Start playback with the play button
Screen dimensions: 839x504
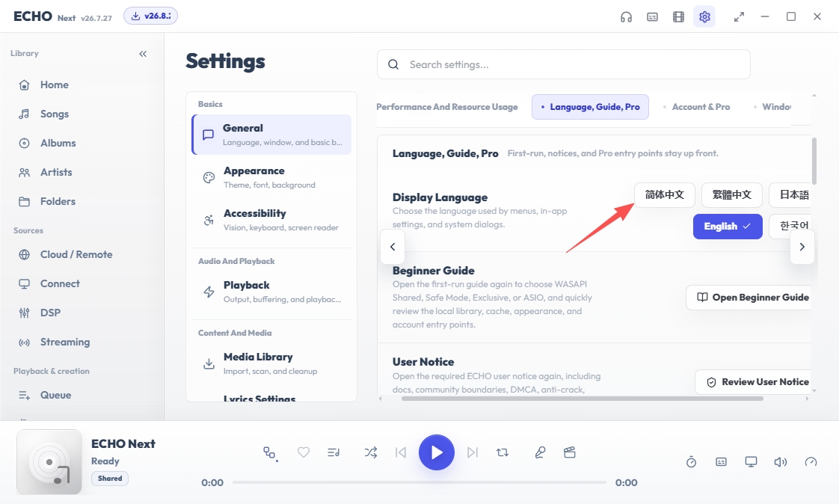click(x=437, y=452)
